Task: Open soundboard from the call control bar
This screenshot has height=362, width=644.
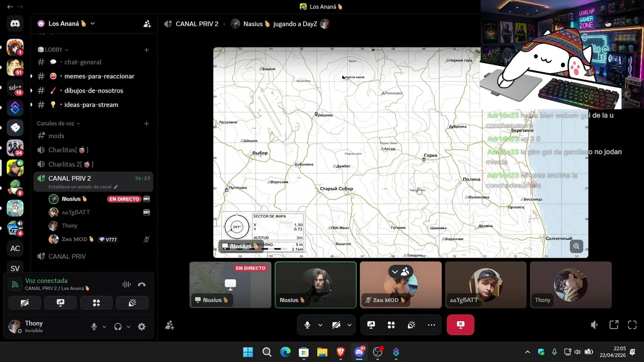Action: coord(411,325)
